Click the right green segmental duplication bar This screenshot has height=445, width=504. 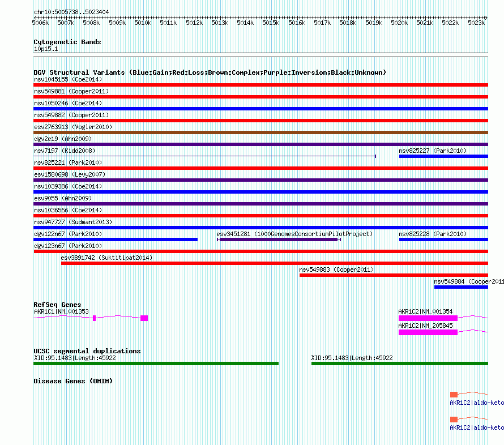[x=400, y=363]
